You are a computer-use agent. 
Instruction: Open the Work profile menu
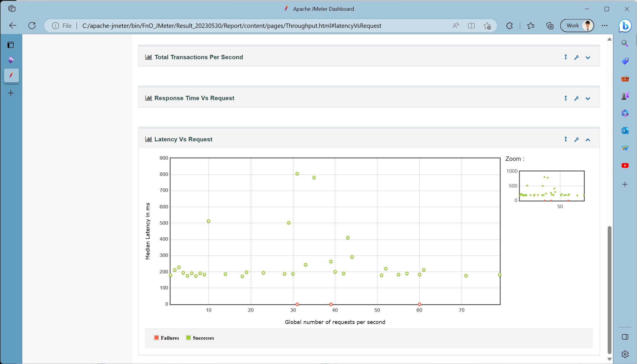[x=577, y=26]
